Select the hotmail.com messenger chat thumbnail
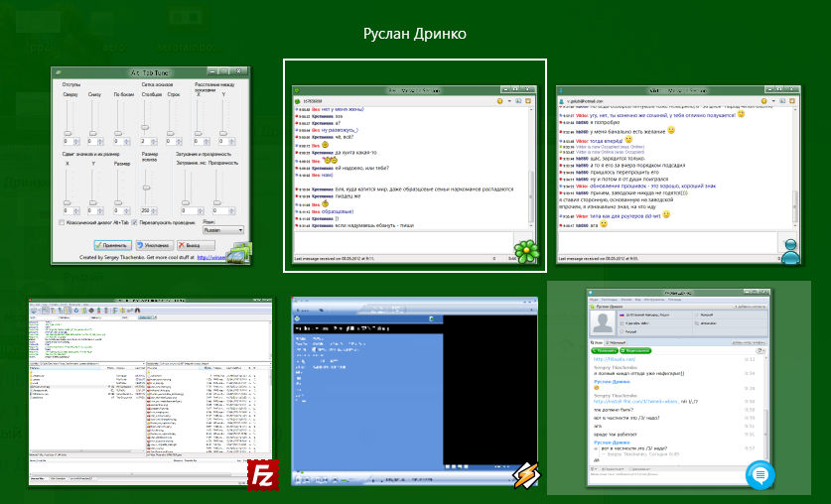 (678, 175)
